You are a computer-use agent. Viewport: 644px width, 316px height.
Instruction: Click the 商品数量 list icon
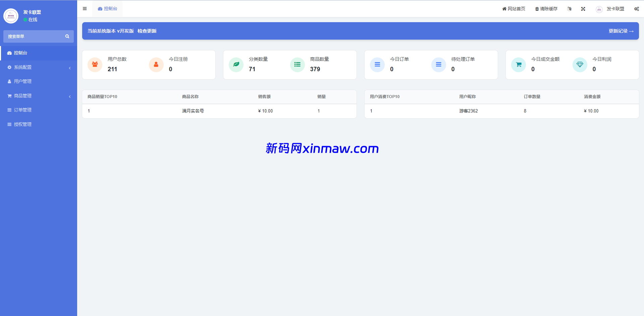click(298, 64)
